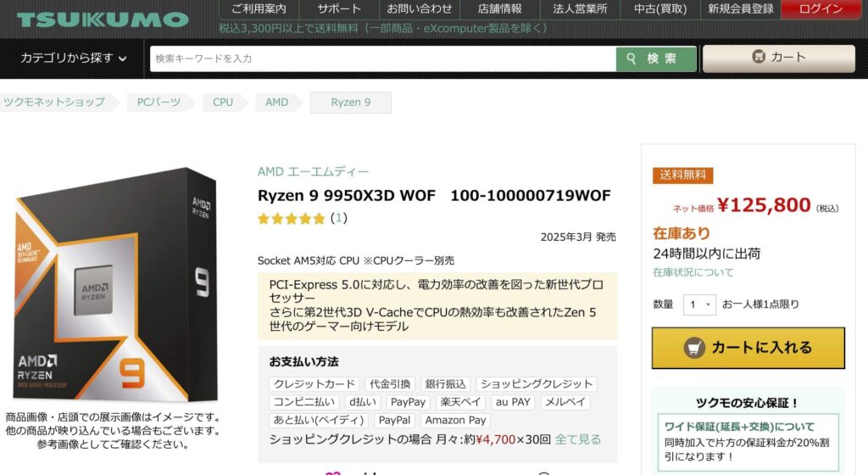
Task: Click the magnifier search button
Action: pos(656,59)
